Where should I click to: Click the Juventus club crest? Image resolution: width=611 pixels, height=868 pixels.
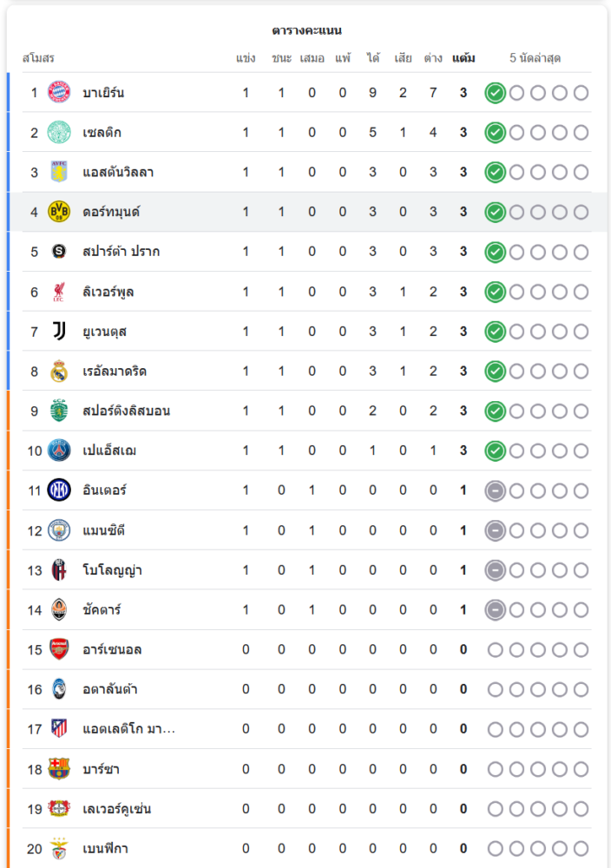pos(58,332)
